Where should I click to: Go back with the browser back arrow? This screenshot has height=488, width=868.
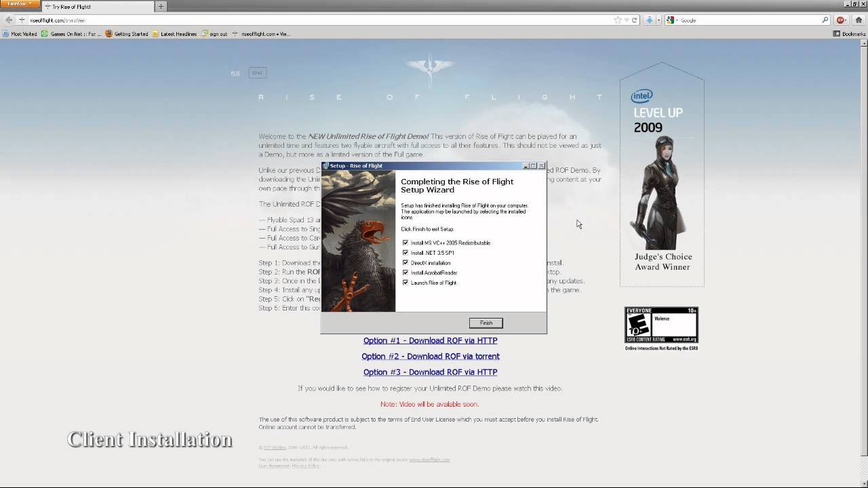pyautogui.click(x=9, y=20)
